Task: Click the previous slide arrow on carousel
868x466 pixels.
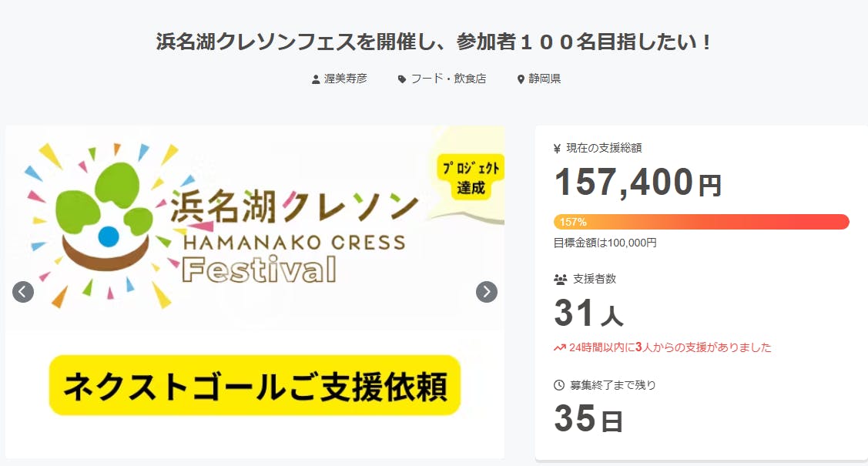Action: tap(23, 292)
